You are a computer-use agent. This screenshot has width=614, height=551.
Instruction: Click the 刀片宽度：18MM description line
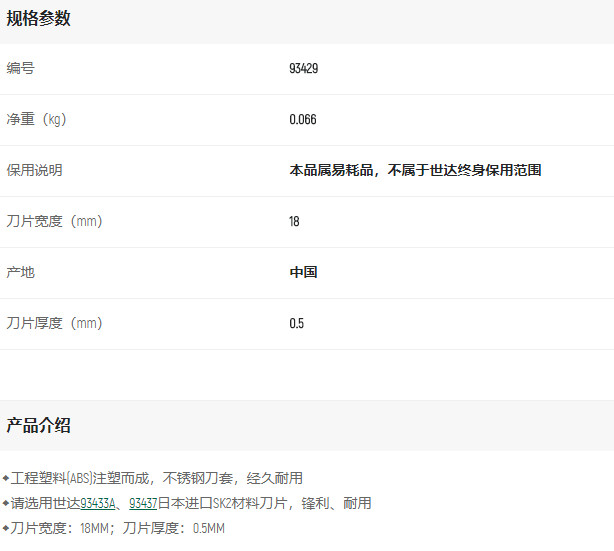click(118, 528)
